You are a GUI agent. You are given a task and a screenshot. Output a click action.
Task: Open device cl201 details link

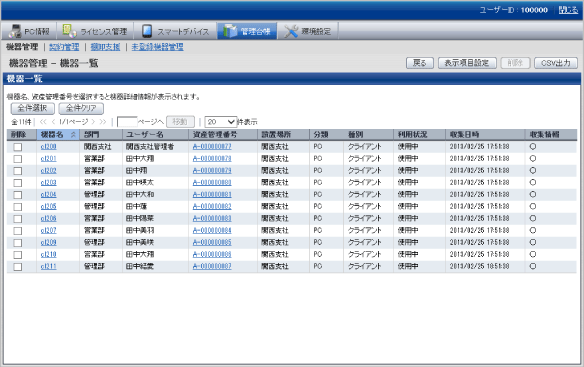[48, 159]
